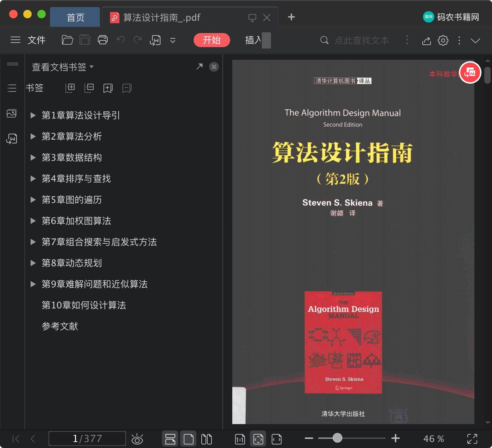The width and height of the screenshot is (492, 448).
Task: Enter fullscreen mode
Action: [472, 439]
